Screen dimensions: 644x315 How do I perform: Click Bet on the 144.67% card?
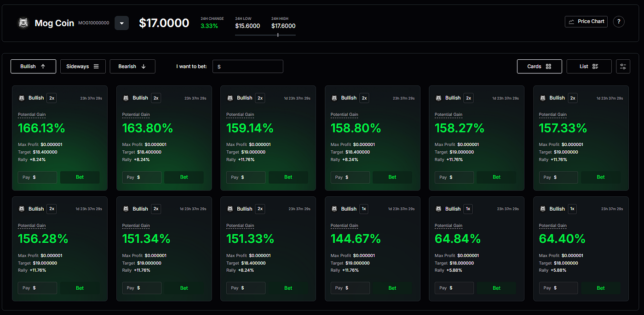point(392,288)
